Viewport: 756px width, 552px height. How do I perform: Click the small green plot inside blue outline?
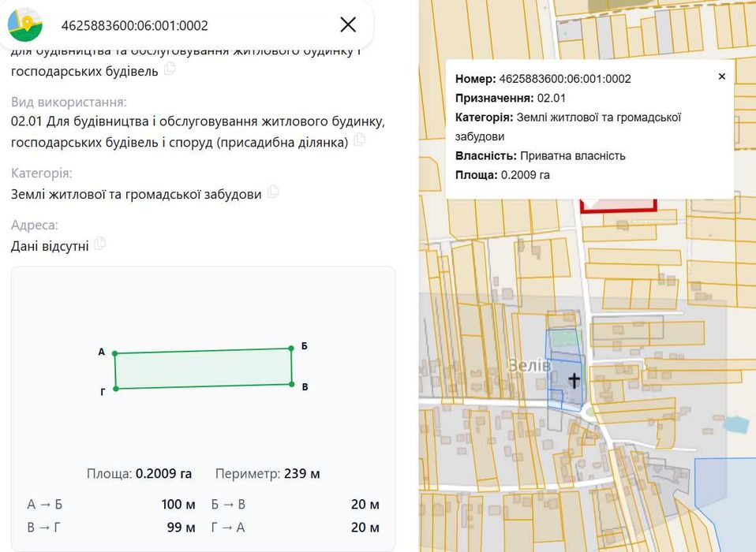tap(564, 338)
